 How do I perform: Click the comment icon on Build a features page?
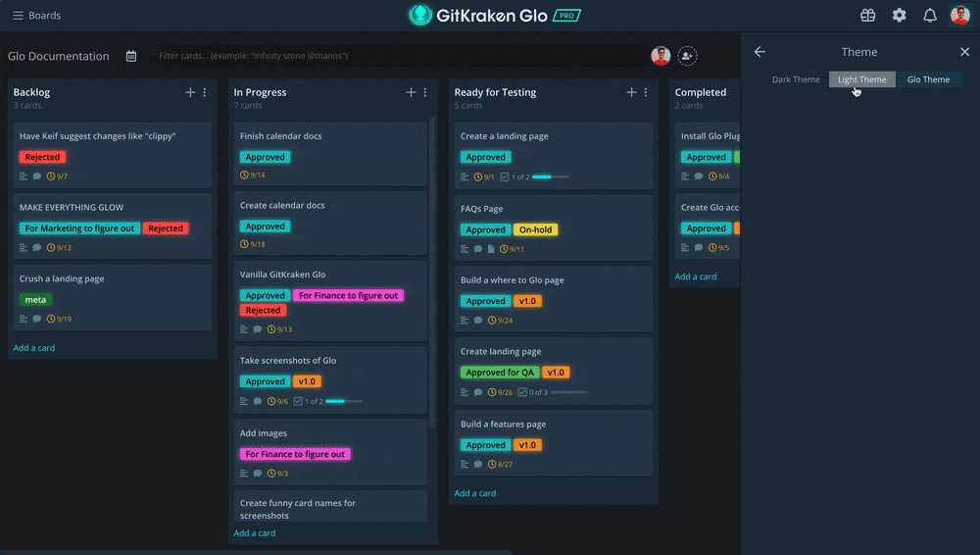pyautogui.click(x=478, y=464)
